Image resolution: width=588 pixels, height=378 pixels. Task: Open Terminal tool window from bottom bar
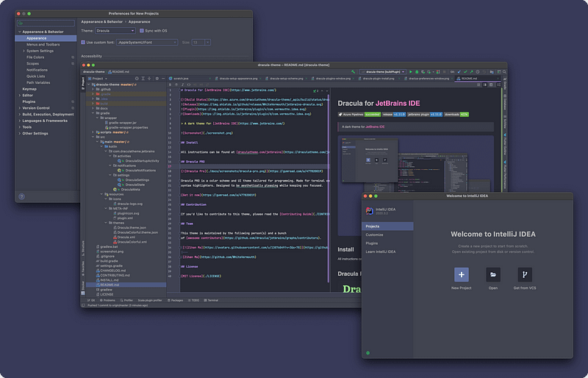tap(211, 300)
